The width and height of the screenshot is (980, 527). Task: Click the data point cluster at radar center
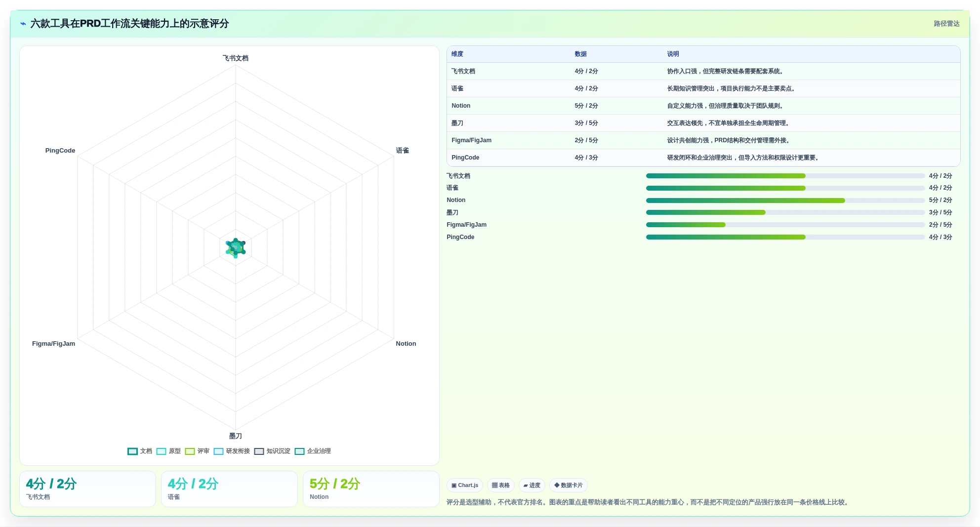(236, 248)
